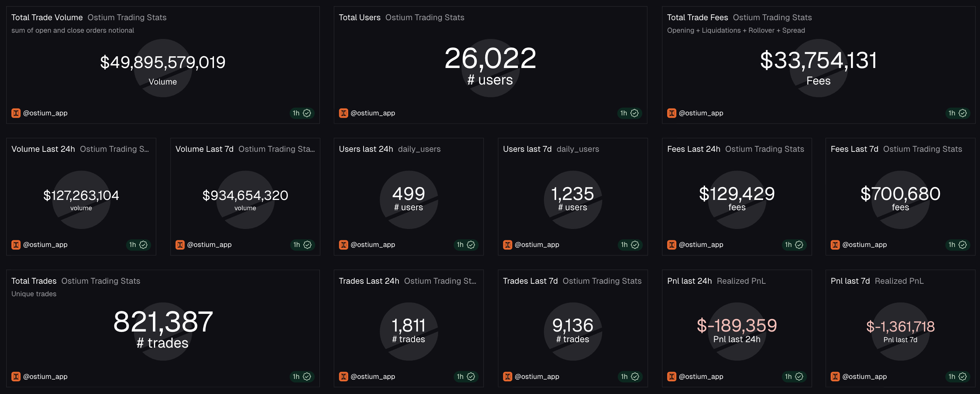Screen dimensions: 980x394
Task: Click the Ostium logo on Users last 7d card
Action: click(508, 244)
